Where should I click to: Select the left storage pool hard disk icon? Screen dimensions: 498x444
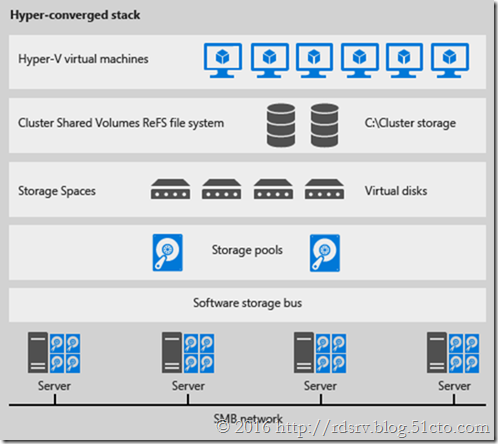coord(168,253)
